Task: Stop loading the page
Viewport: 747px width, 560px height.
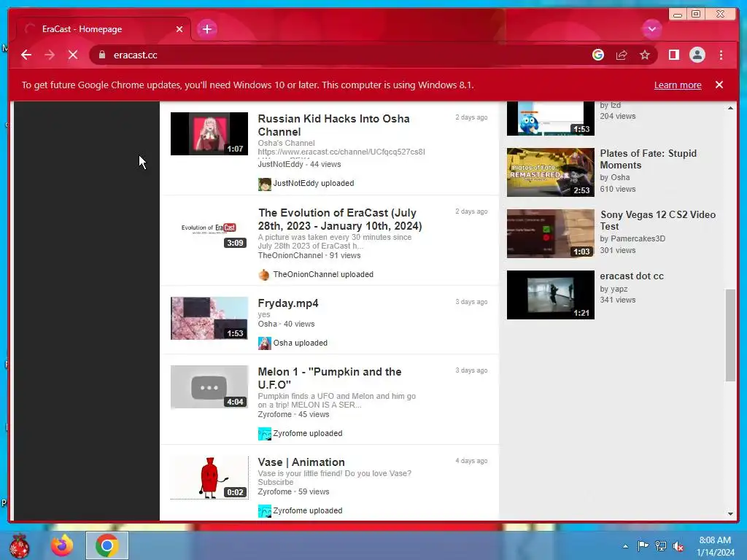Action: click(73, 55)
